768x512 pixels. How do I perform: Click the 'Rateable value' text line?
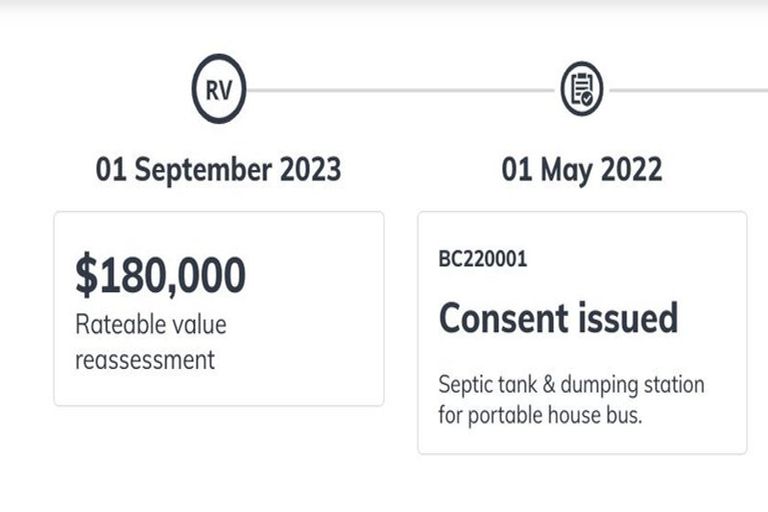pyautogui.click(x=150, y=325)
